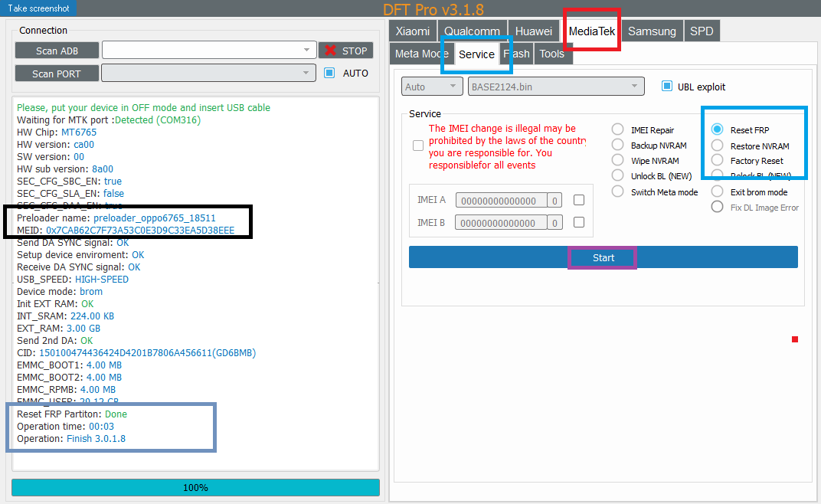
Task: Open the Meta Mode sub-tab
Action: pyautogui.click(x=421, y=54)
